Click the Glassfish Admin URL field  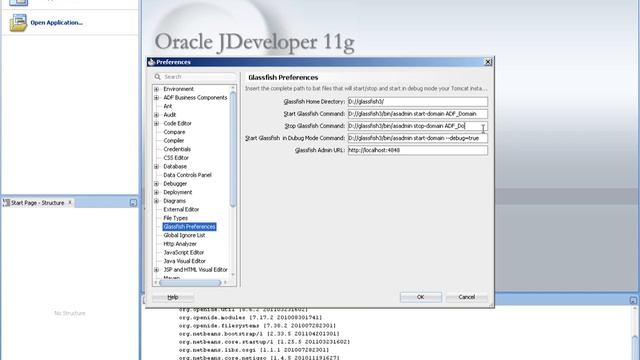click(x=418, y=150)
